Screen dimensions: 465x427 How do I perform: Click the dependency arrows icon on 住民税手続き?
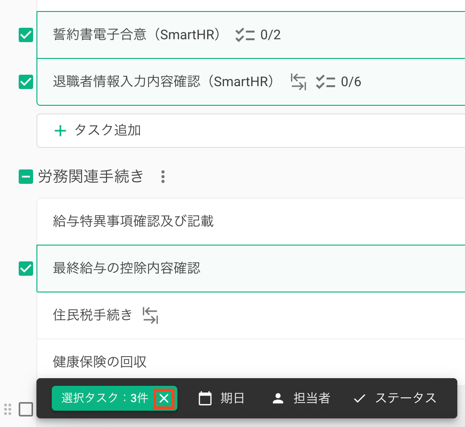[x=150, y=315]
